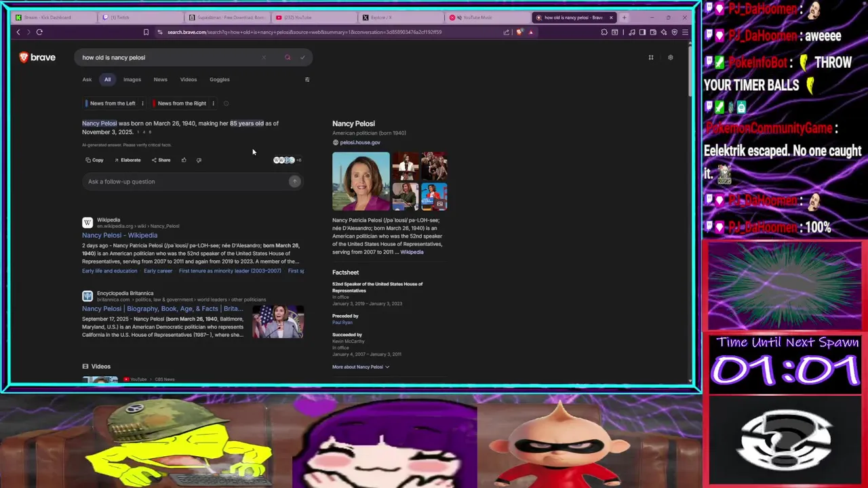
Task: Click the globe icon next to pelosi.house.gov
Action: click(335, 142)
